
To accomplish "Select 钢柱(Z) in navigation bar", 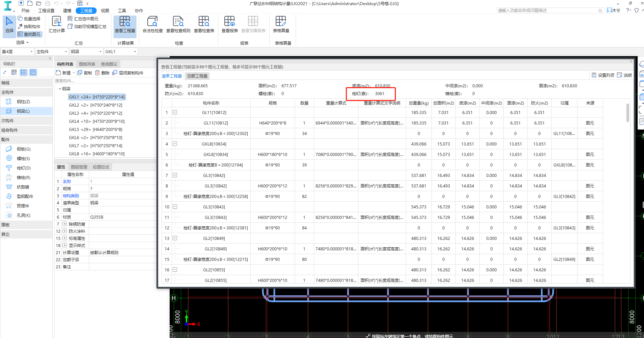I will pos(23,102).
